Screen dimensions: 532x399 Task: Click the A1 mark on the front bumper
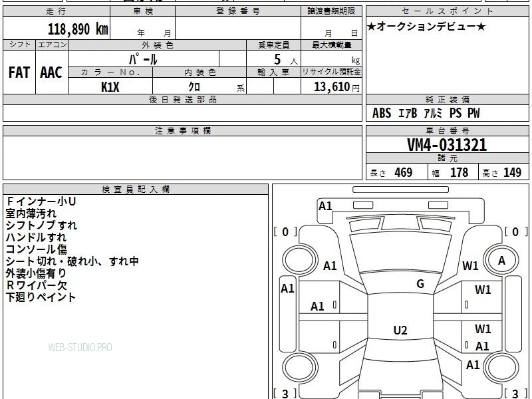tap(325, 206)
